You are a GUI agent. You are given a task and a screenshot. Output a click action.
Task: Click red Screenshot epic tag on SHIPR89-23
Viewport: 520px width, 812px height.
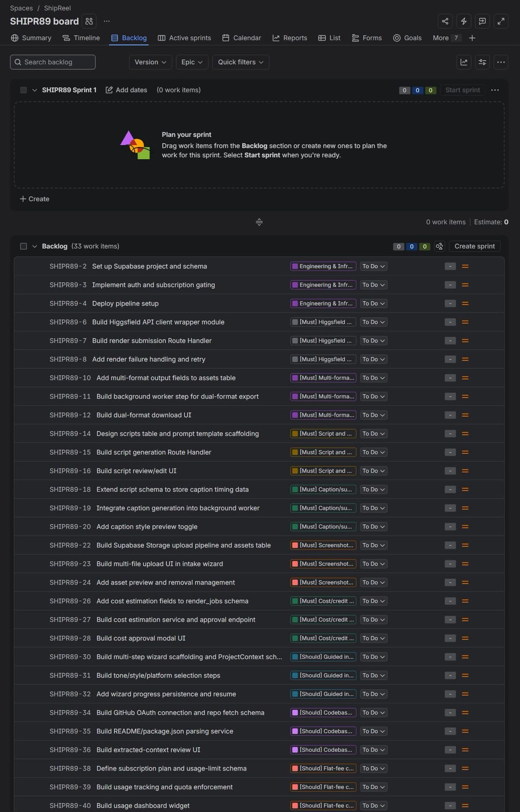(323, 564)
